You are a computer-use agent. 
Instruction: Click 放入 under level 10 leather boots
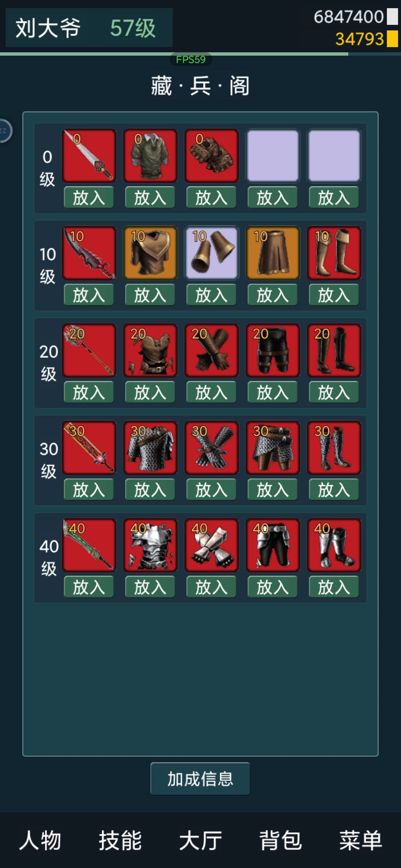click(334, 295)
